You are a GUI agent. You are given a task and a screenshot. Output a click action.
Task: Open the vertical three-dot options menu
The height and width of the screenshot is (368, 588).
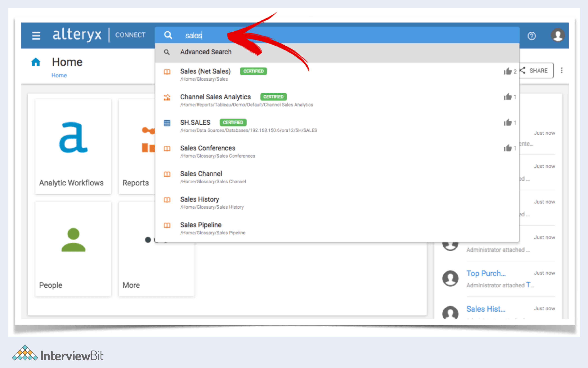[562, 70]
